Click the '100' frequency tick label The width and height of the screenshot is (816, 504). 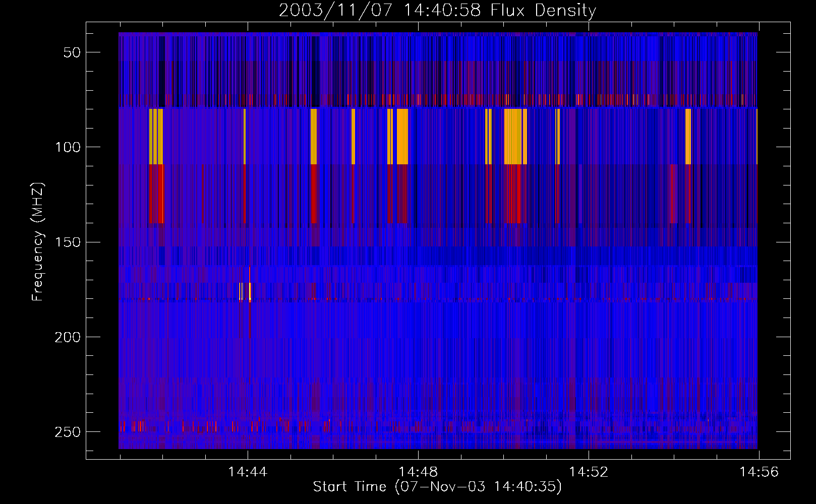click(68, 147)
